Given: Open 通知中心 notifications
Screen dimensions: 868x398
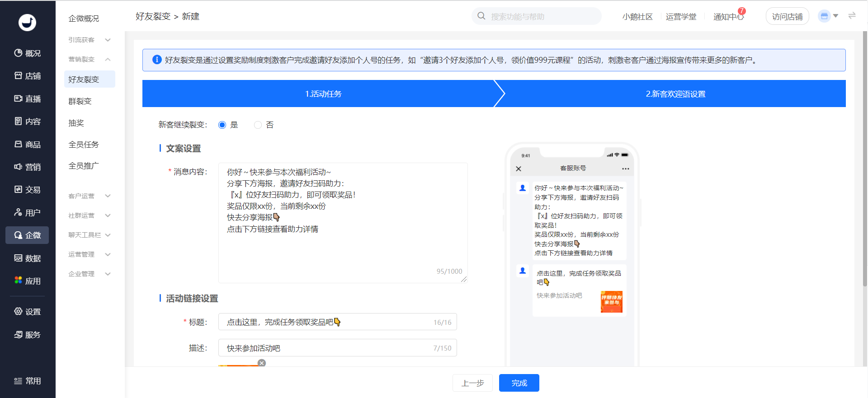Looking at the screenshot, I should (728, 17).
